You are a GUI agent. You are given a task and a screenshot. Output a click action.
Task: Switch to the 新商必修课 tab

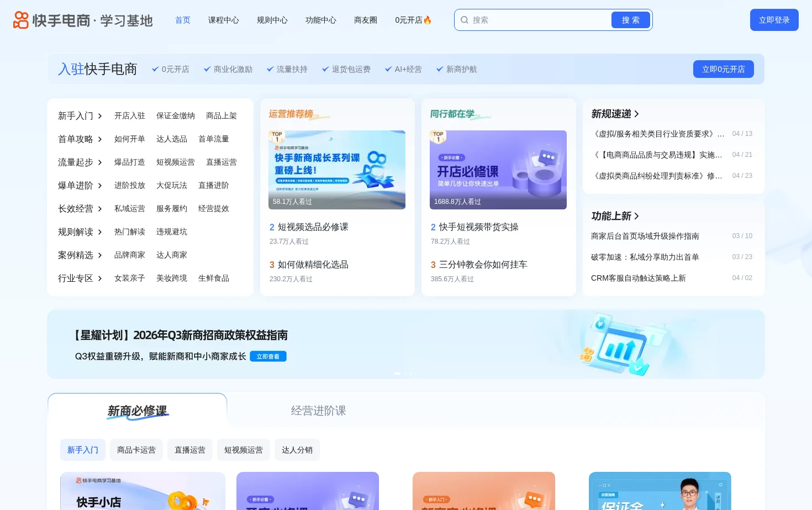click(138, 411)
